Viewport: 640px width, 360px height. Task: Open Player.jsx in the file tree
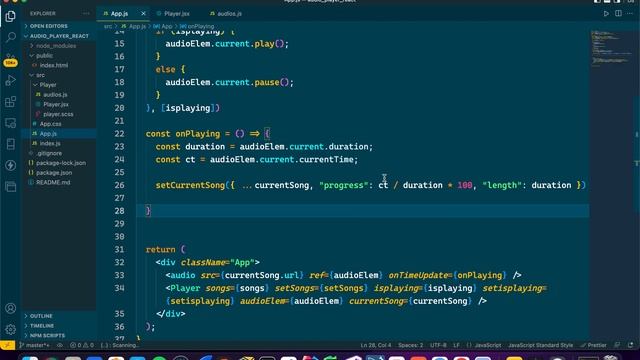(x=56, y=104)
